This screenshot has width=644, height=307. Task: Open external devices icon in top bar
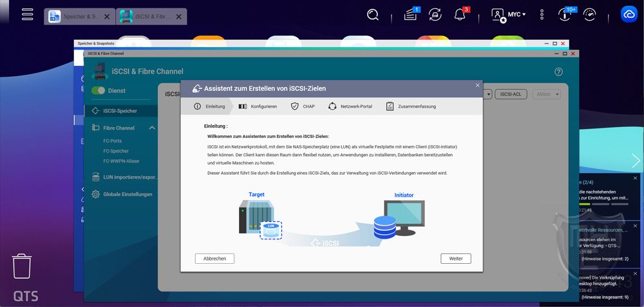435,14
